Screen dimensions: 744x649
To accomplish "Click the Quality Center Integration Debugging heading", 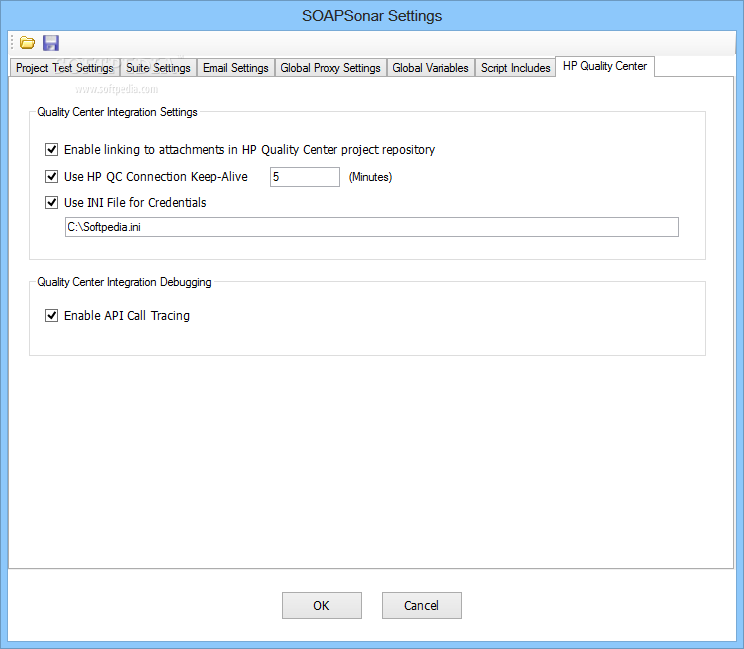I will [x=124, y=282].
